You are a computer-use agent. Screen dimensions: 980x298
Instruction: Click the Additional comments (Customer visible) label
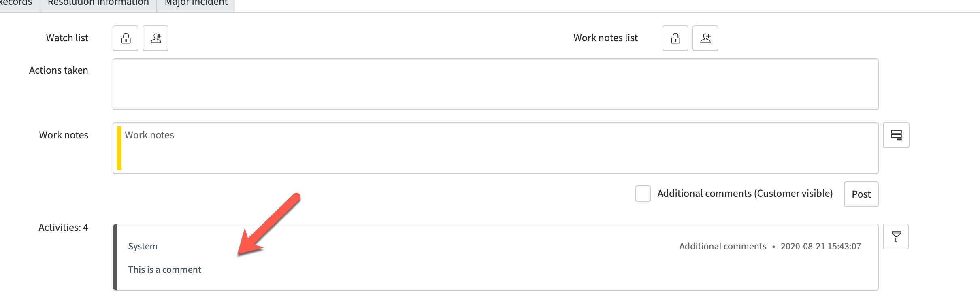[x=744, y=194]
